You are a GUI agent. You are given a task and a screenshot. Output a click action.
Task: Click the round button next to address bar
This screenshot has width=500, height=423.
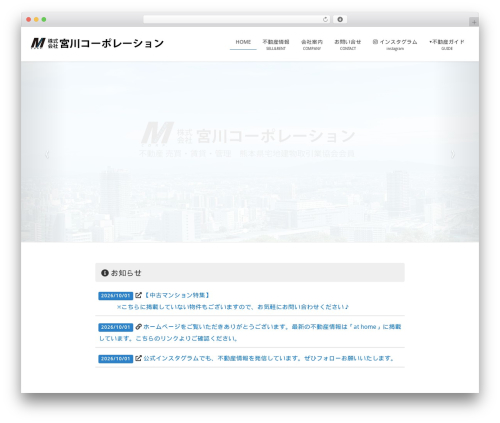tap(340, 19)
